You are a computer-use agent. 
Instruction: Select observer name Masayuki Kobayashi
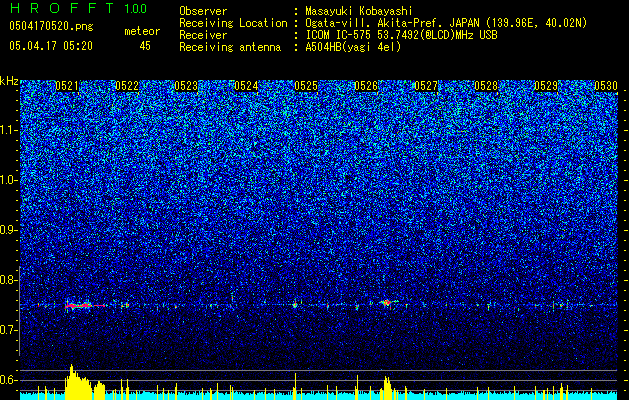click(x=359, y=12)
